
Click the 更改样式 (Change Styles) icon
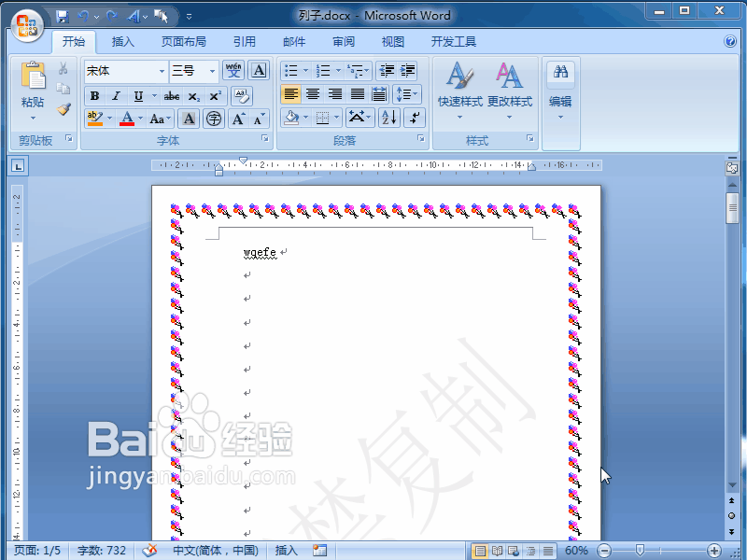[510, 84]
